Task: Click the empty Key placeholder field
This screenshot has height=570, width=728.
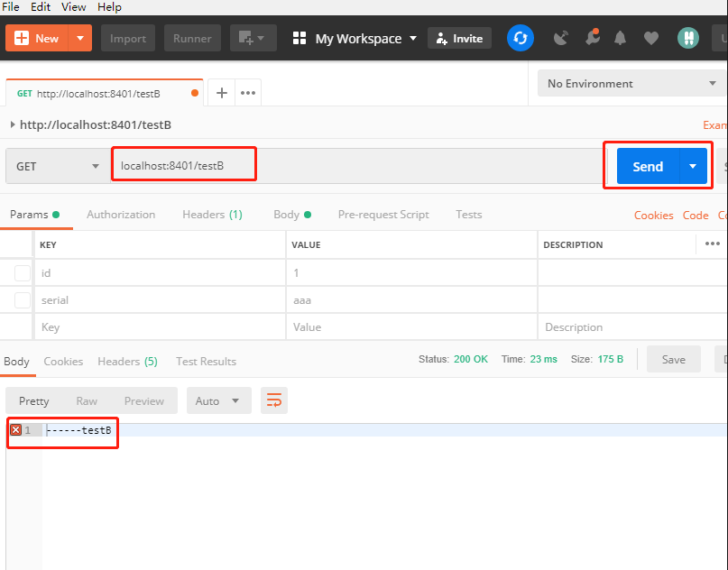Action: coord(161,327)
